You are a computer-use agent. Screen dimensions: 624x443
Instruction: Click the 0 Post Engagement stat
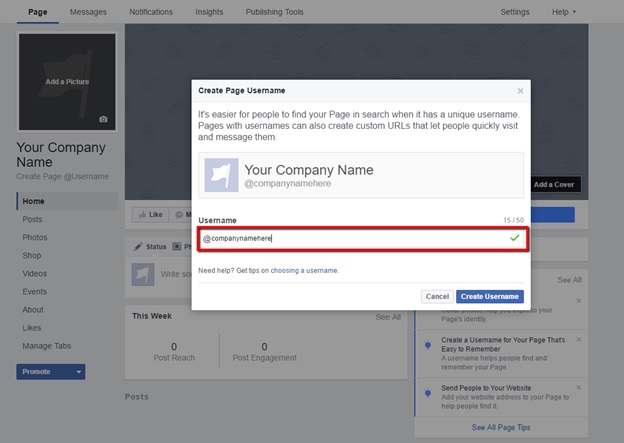pyautogui.click(x=264, y=352)
